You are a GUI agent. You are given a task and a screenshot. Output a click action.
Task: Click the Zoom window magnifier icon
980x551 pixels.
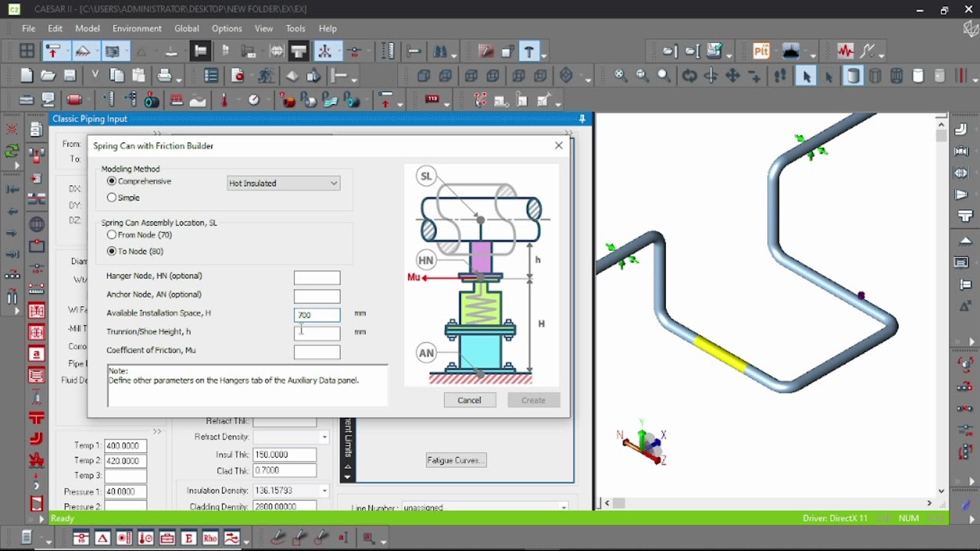point(642,76)
